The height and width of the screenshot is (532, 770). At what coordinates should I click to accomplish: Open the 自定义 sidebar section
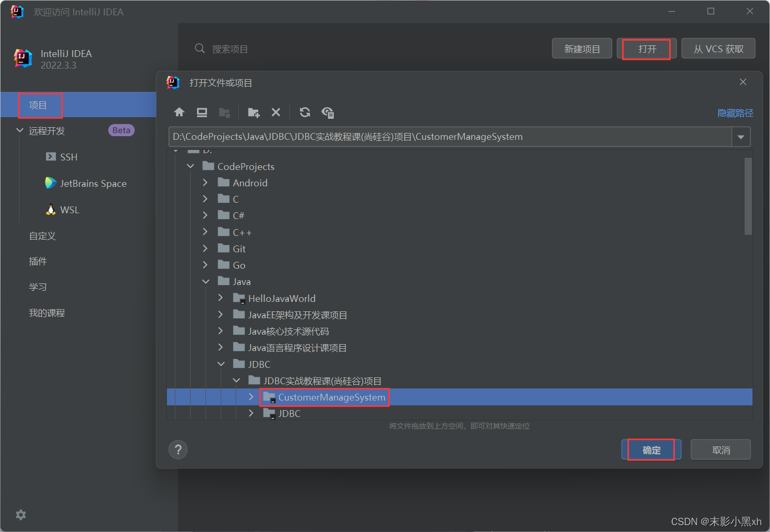pyautogui.click(x=42, y=236)
